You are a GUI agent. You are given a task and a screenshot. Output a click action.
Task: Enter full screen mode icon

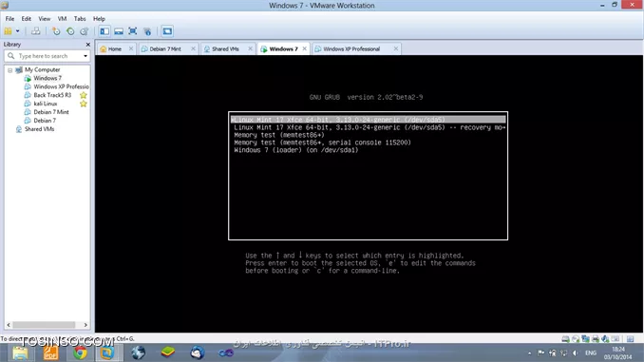pos(133,31)
